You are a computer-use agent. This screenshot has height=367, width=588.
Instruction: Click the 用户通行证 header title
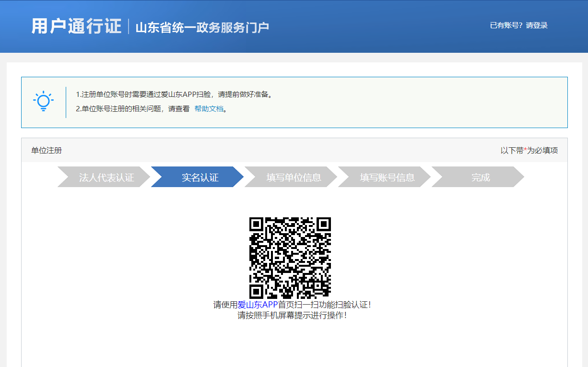point(76,26)
